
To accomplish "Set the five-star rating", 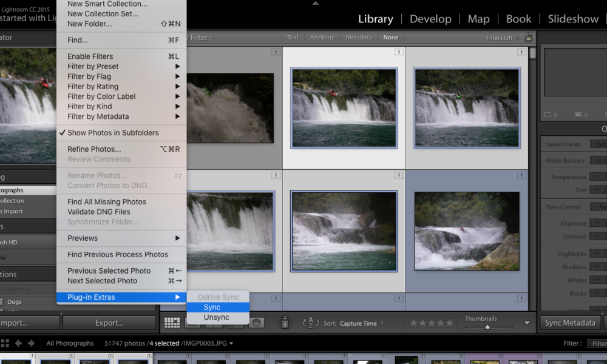I will [x=449, y=323].
